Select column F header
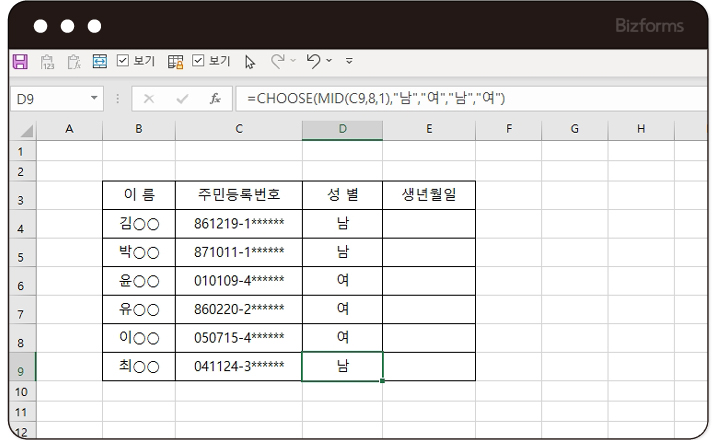Screen dimensions: 715x440 509,129
